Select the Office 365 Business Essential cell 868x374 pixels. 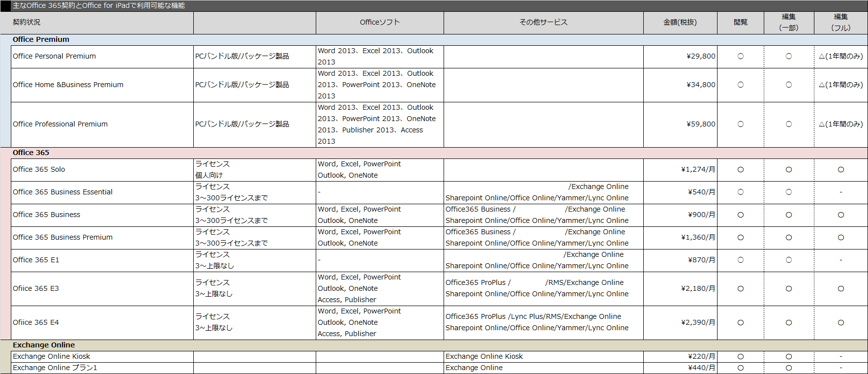(102, 192)
